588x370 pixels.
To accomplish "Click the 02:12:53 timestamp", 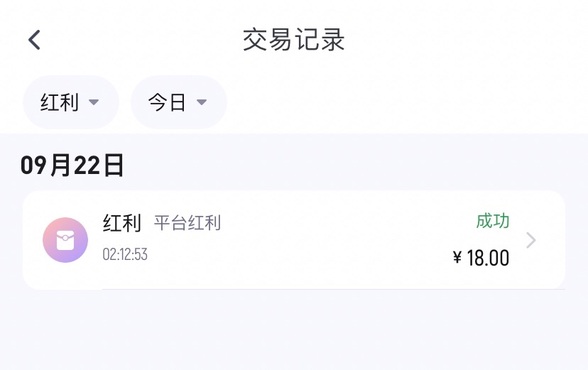I will tap(125, 254).
